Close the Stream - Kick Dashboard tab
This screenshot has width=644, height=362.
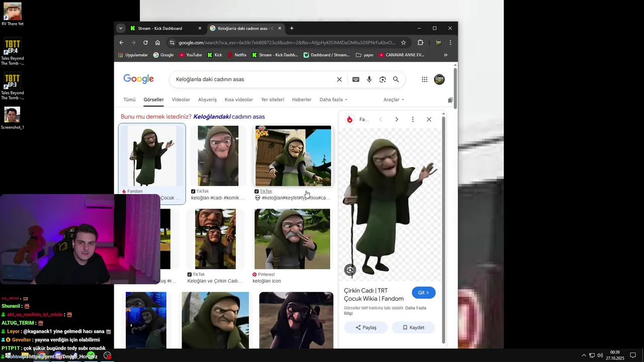[x=200, y=28]
